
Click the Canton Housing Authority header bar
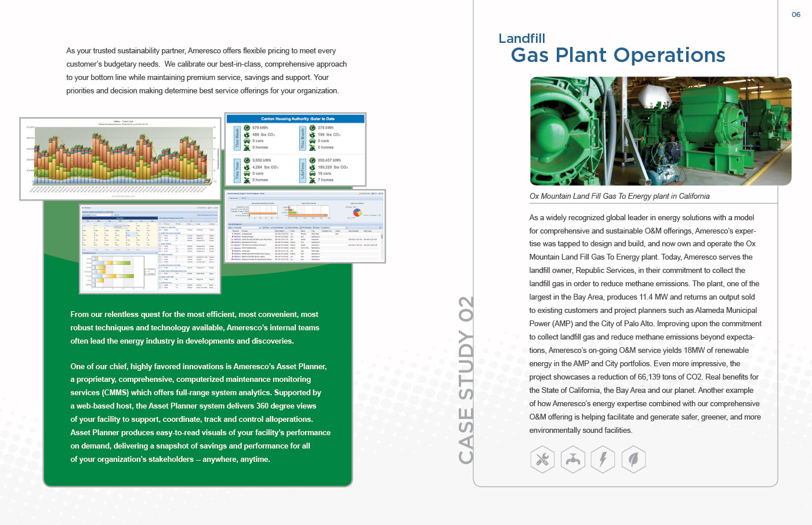pos(296,119)
